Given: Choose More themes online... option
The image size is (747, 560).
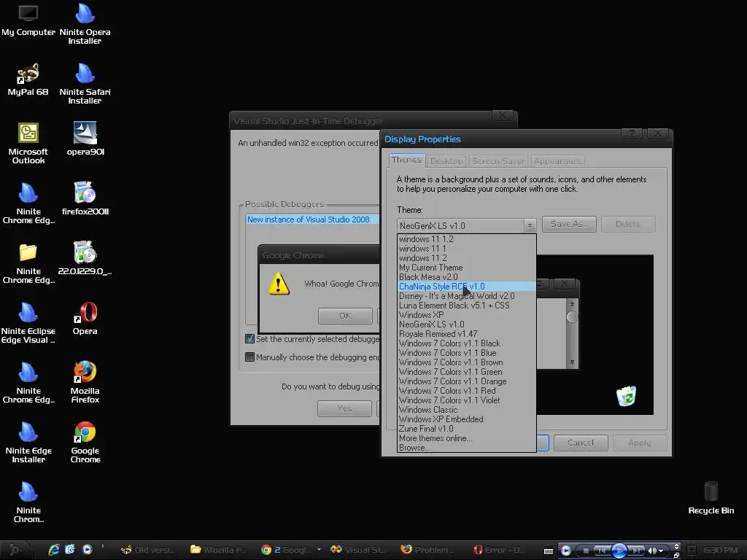Looking at the screenshot, I should [467, 438].
